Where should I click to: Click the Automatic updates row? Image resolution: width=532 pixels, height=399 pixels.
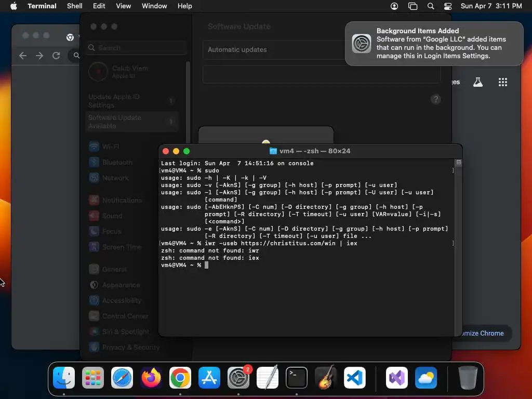click(322, 49)
